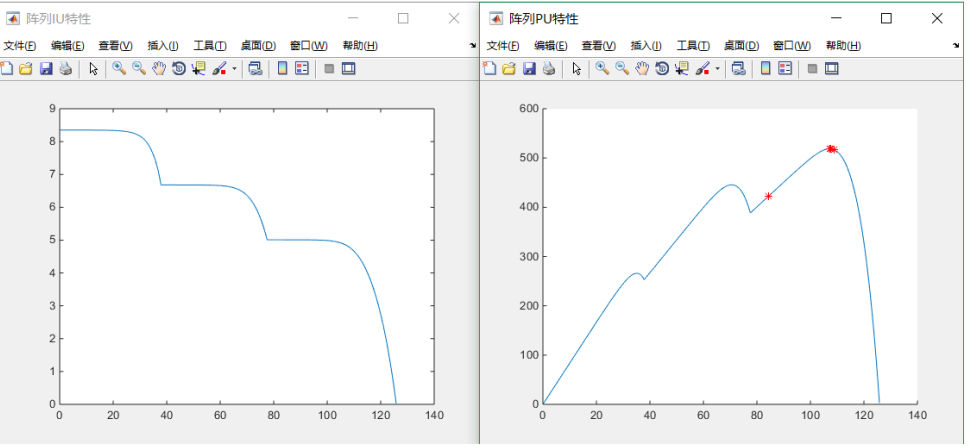Dock 阵列IU特性 figure using corner arrow
Screen dimensions: 969x446
pos(473,46)
